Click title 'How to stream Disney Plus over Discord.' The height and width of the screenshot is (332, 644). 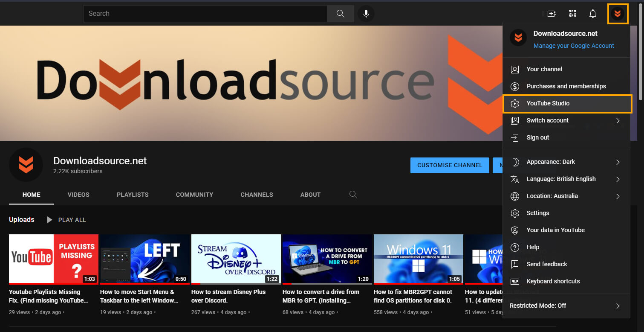(x=228, y=296)
